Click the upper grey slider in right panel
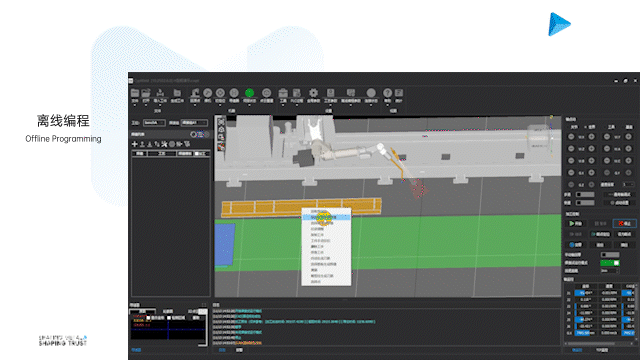 [x=584, y=194]
